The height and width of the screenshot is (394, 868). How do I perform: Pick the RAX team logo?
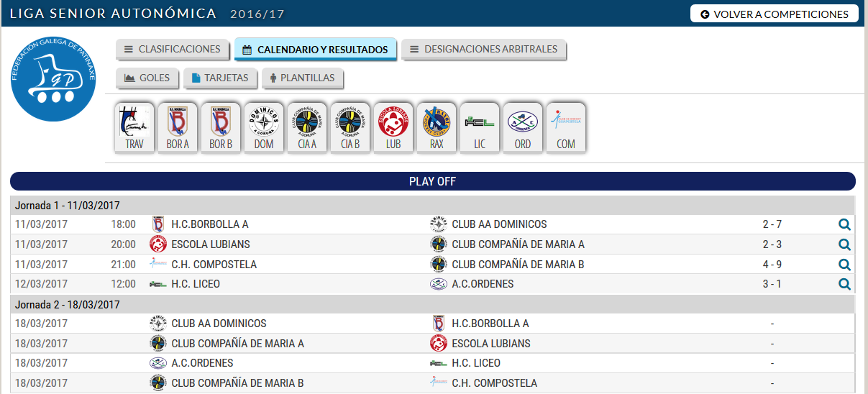[437, 128]
